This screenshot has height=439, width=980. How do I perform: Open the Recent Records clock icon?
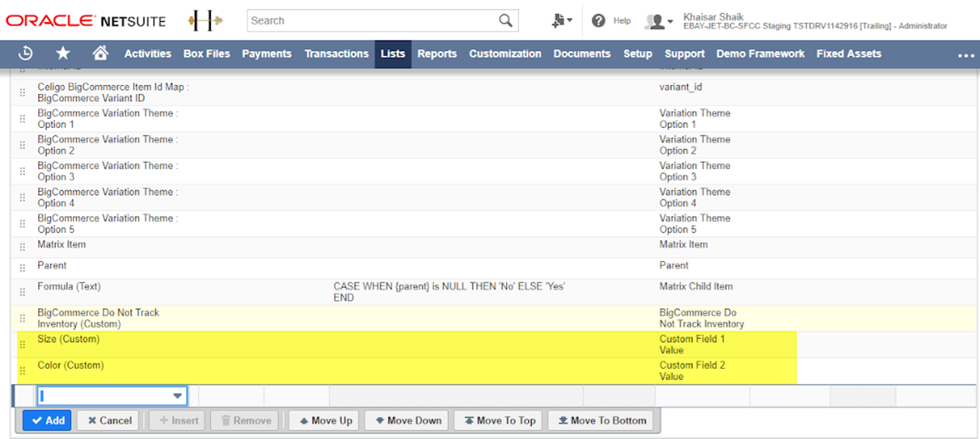(x=25, y=53)
